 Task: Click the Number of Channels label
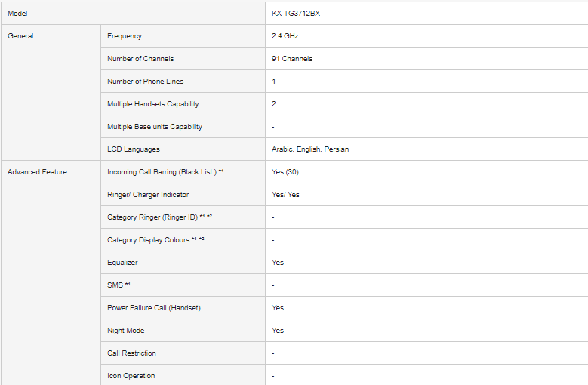tap(140, 59)
